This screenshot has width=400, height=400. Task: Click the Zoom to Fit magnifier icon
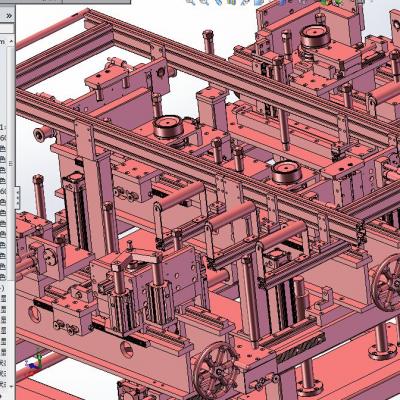[191, 2]
